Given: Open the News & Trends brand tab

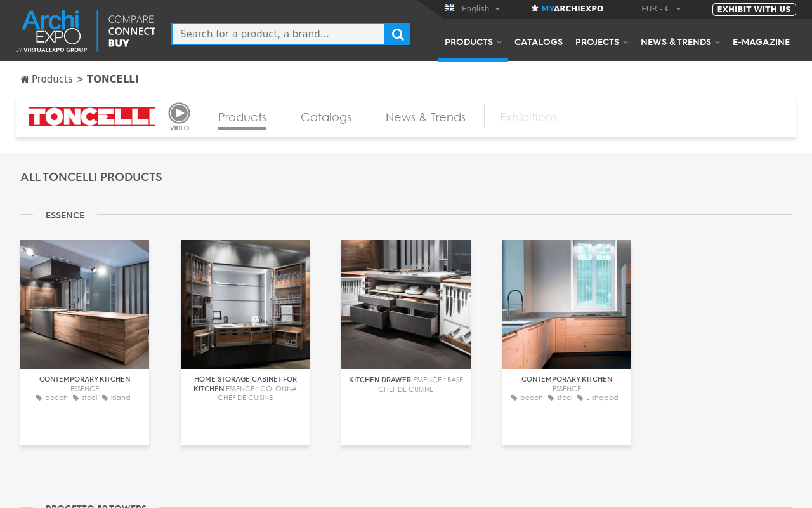Looking at the screenshot, I should 426,117.
